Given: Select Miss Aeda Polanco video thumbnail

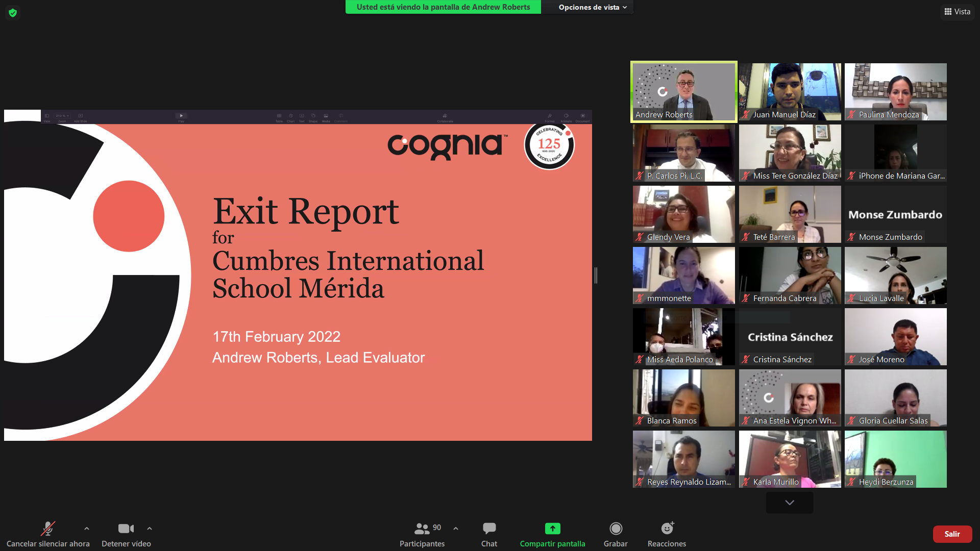Looking at the screenshot, I should point(684,337).
